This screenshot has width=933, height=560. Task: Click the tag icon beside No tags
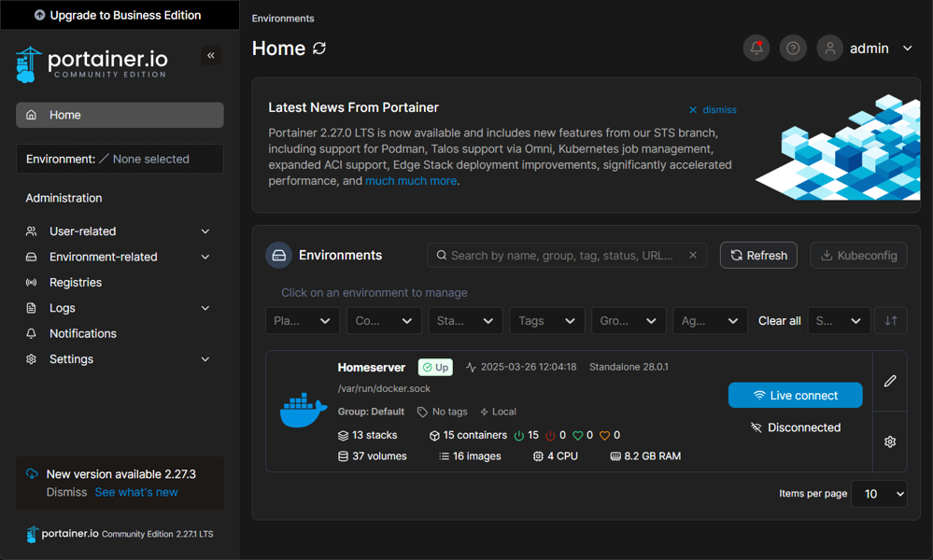tap(422, 412)
